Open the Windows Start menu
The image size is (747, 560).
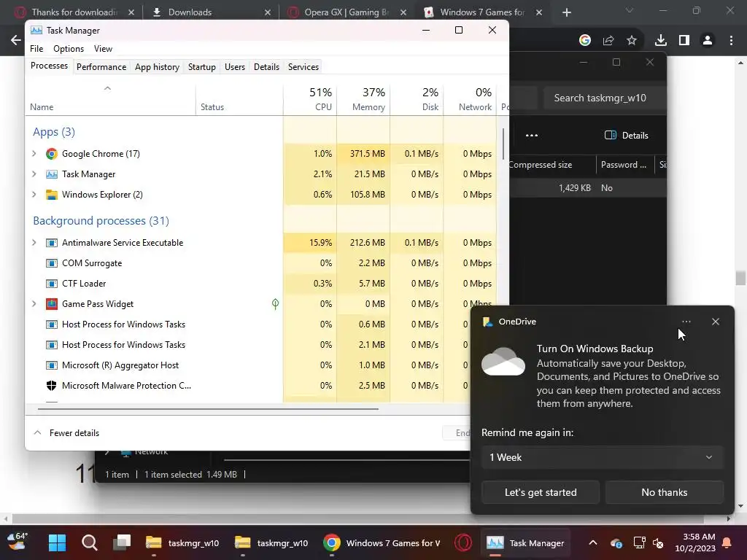(x=57, y=542)
